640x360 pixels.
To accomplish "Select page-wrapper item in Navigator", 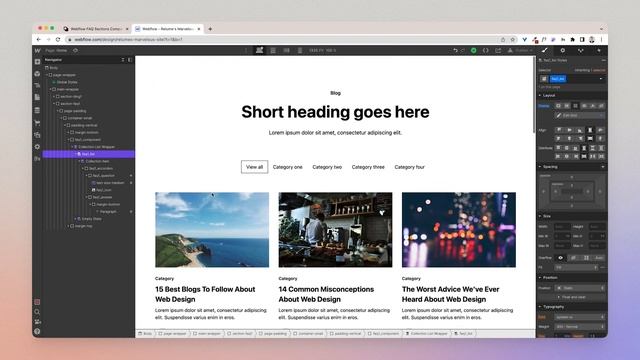I will pyautogui.click(x=64, y=75).
